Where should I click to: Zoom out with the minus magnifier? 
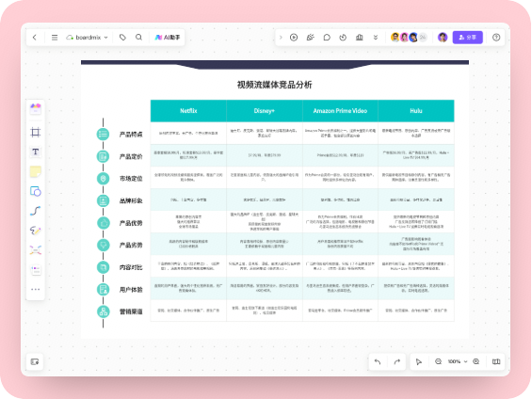click(439, 361)
